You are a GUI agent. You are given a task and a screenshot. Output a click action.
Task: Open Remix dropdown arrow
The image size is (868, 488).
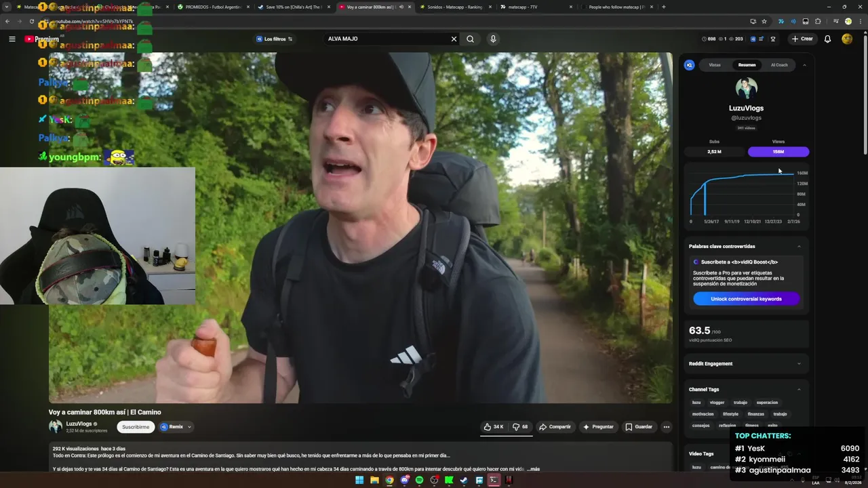coord(189,427)
